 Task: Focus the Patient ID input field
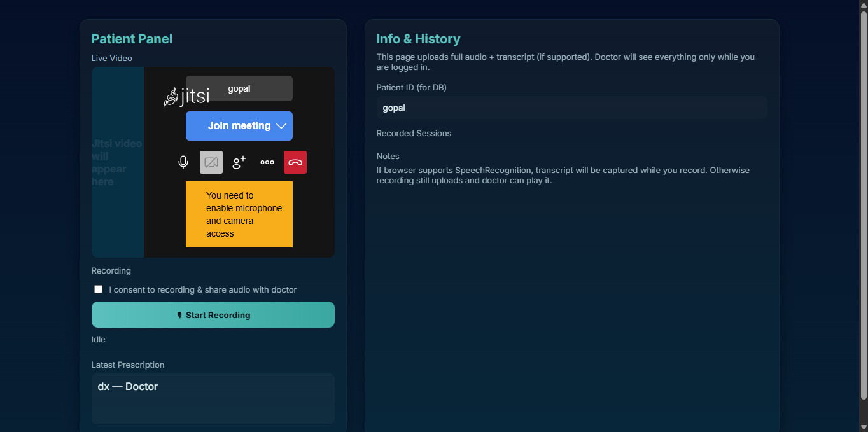[x=571, y=108]
